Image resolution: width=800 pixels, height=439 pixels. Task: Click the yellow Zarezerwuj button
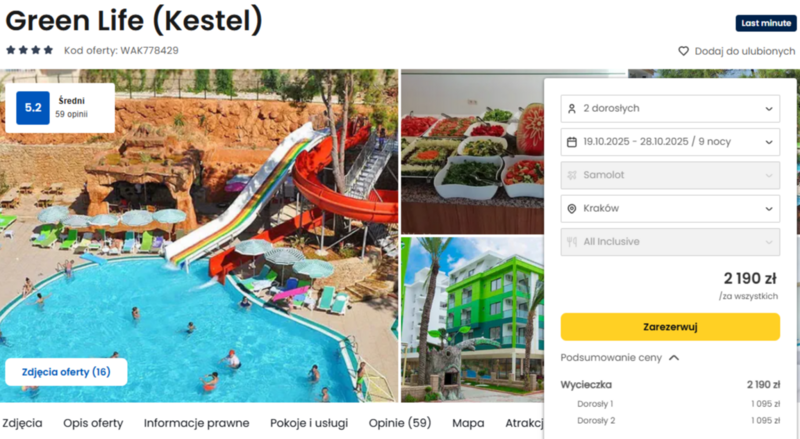(x=670, y=327)
